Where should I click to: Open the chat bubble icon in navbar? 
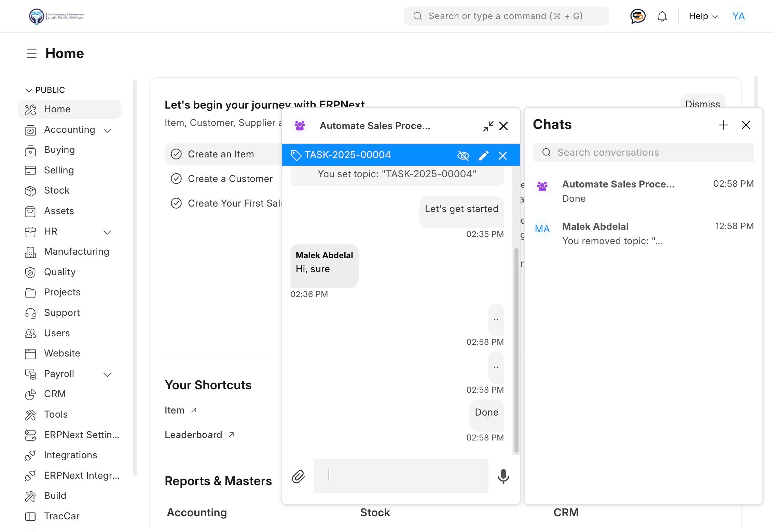pyautogui.click(x=637, y=16)
